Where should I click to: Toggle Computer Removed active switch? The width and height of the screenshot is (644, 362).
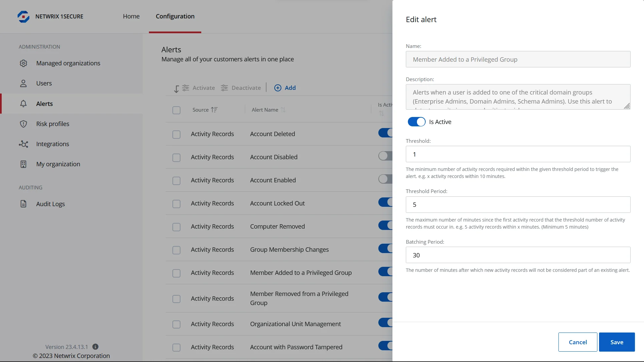pyautogui.click(x=385, y=225)
